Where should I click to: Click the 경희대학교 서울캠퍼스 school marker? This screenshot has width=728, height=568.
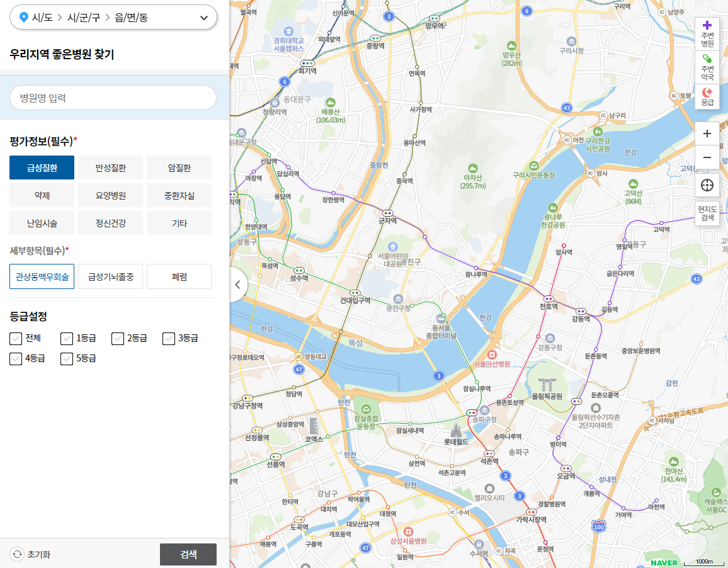288,31
